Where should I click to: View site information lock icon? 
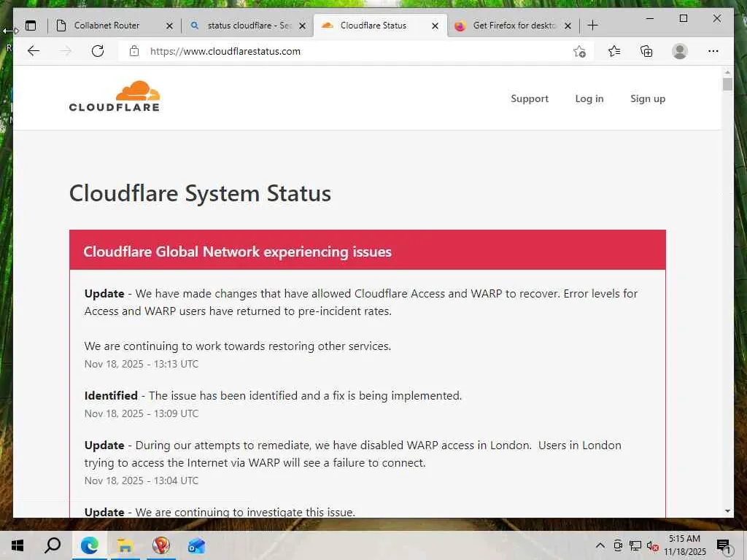[134, 51]
